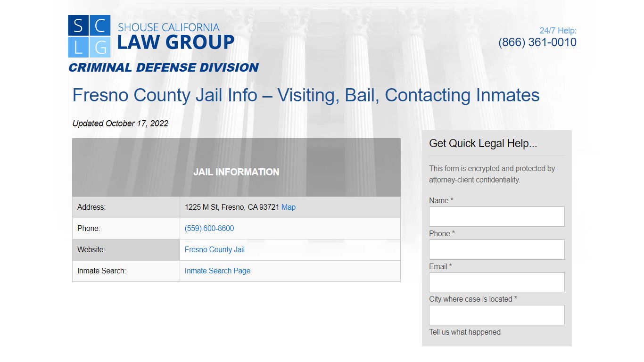
Task: Open the Inmate Search Page link
Action: 217,271
